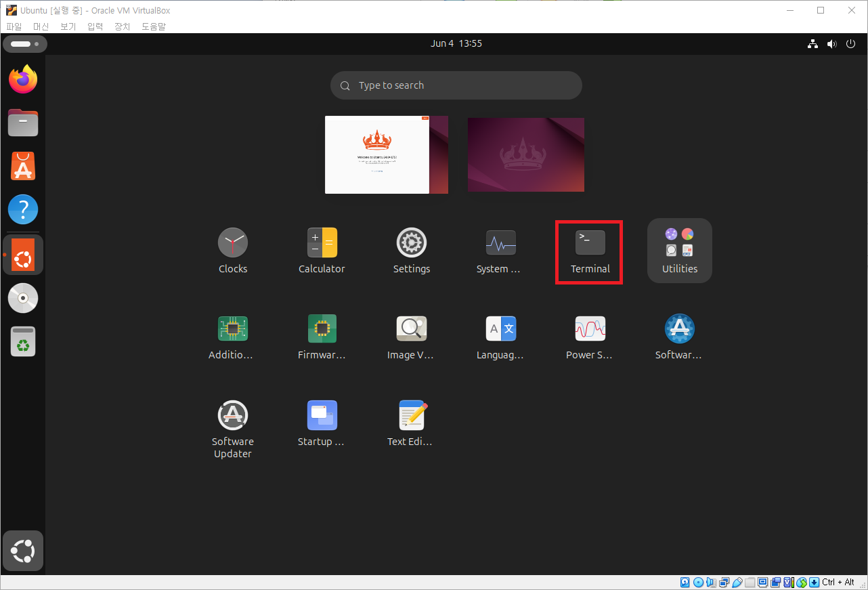Open the Utilities app folder
868x590 pixels.
click(x=679, y=250)
